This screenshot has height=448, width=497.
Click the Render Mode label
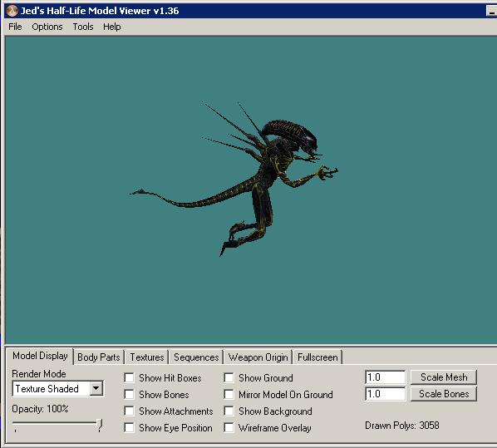(39, 374)
